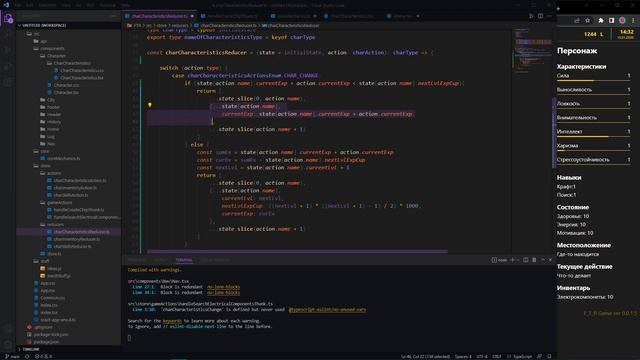The image size is (640, 360).
Task: Split the editor to the right
Action: tap(540, 16)
